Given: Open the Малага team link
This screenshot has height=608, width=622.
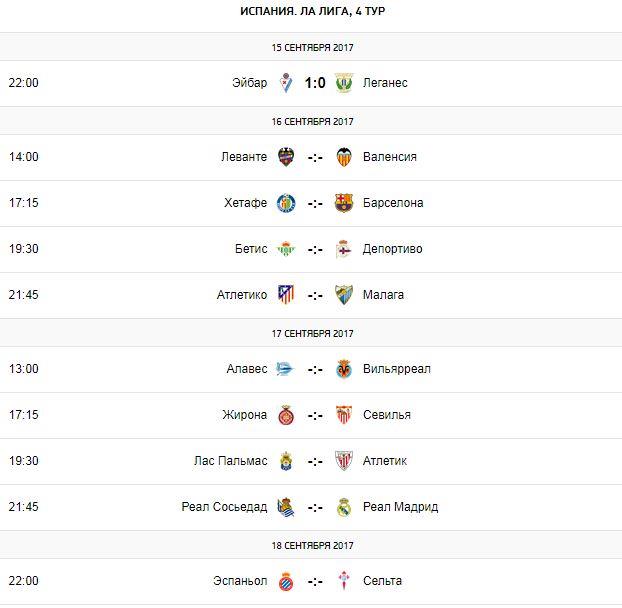Looking at the screenshot, I should coord(385,295).
